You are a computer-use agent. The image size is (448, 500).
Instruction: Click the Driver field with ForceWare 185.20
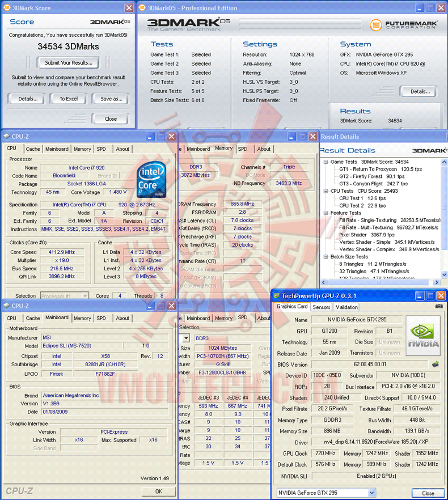(376, 442)
